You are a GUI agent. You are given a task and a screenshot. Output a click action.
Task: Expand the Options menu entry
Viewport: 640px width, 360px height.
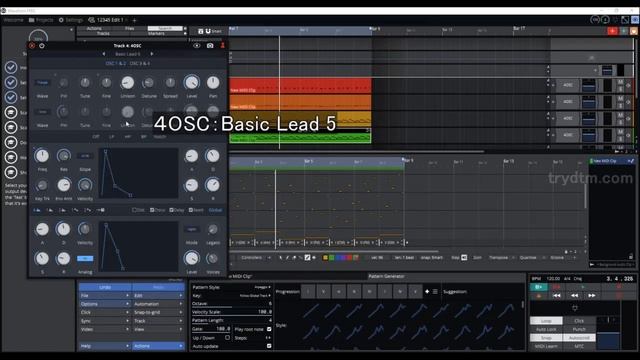click(104, 304)
